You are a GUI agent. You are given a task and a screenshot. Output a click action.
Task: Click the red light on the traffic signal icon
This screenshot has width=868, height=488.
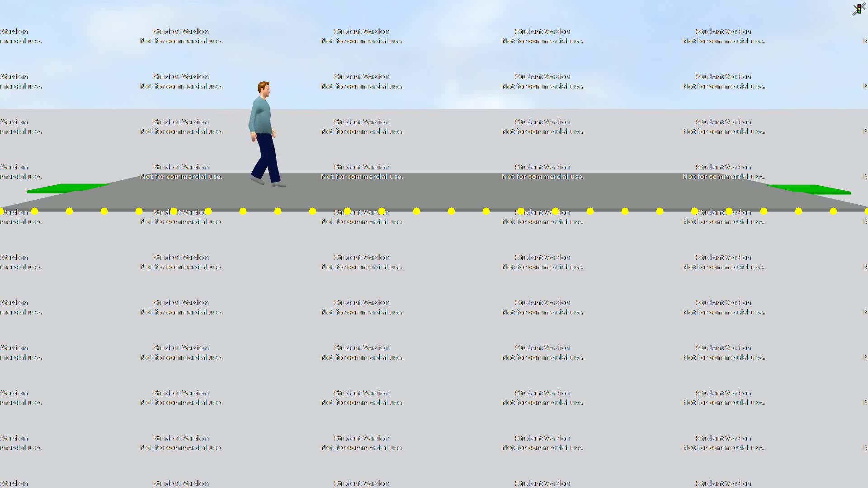pyautogui.click(x=859, y=6)
